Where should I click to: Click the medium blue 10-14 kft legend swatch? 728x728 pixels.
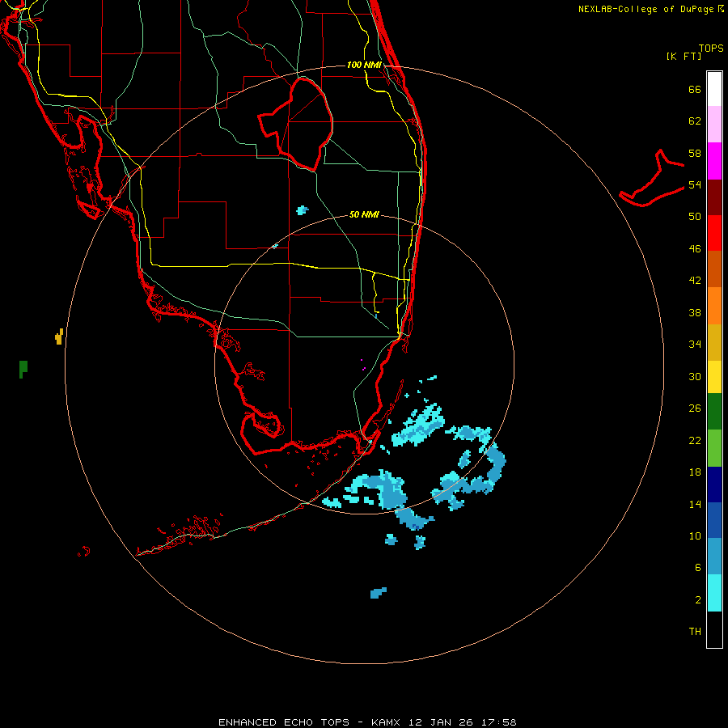tap(714, 520)
